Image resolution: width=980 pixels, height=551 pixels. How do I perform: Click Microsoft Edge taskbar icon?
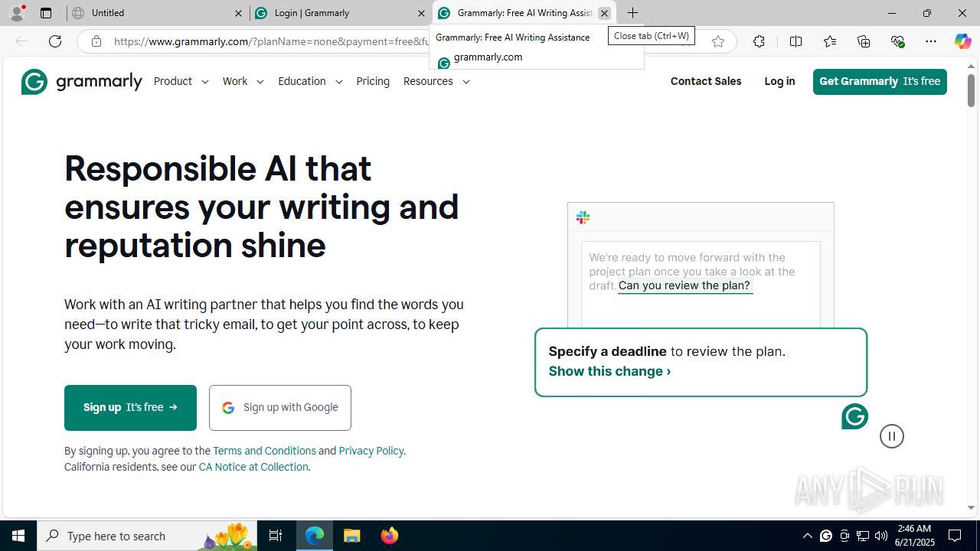click(315, 536)
